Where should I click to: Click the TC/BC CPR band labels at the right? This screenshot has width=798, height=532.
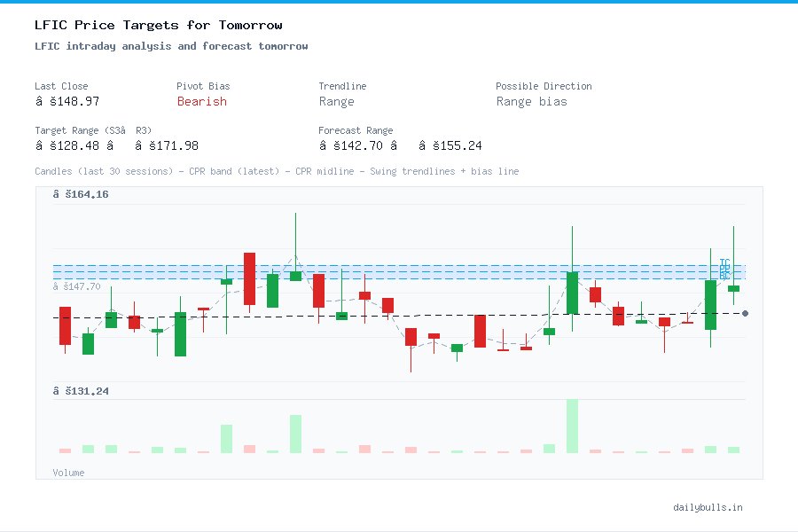pos(724,269)
